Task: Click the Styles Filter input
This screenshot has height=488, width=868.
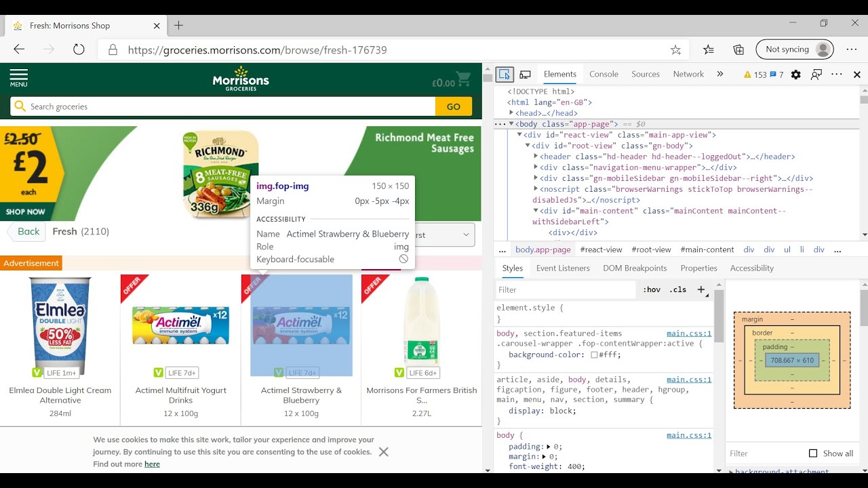Action: coord(566,289)
